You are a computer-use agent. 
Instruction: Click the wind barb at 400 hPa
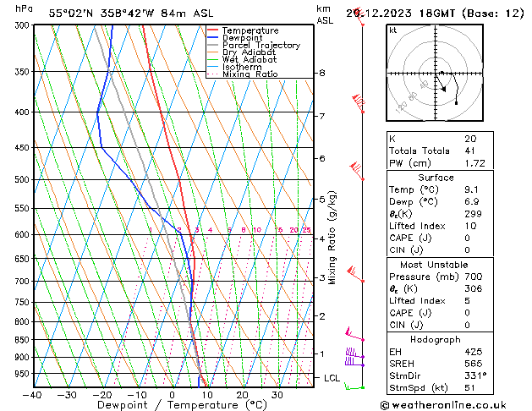359,103
